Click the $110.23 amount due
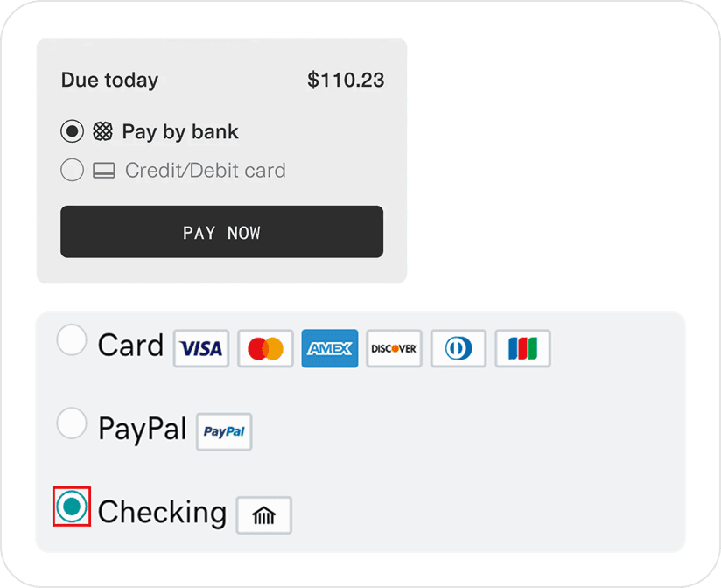 coord(346,80)
